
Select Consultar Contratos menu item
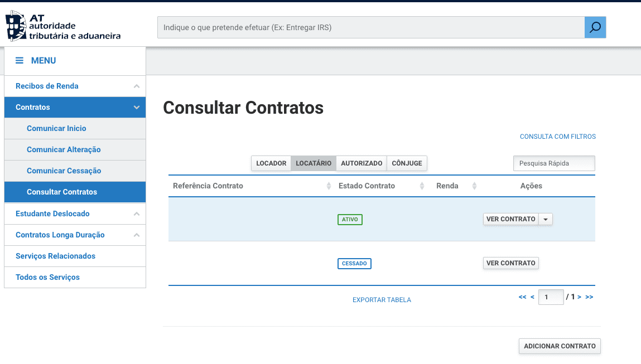click(x=75, y=192)
